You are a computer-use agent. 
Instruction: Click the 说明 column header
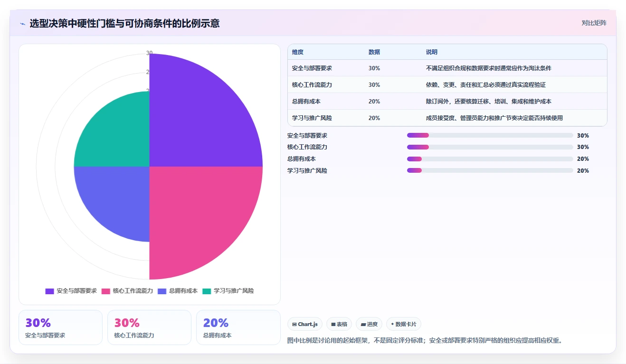(432, 52)
